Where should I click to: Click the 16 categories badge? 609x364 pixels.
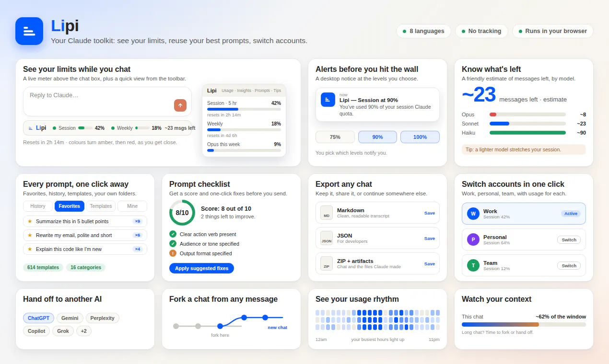pos(86,267)
